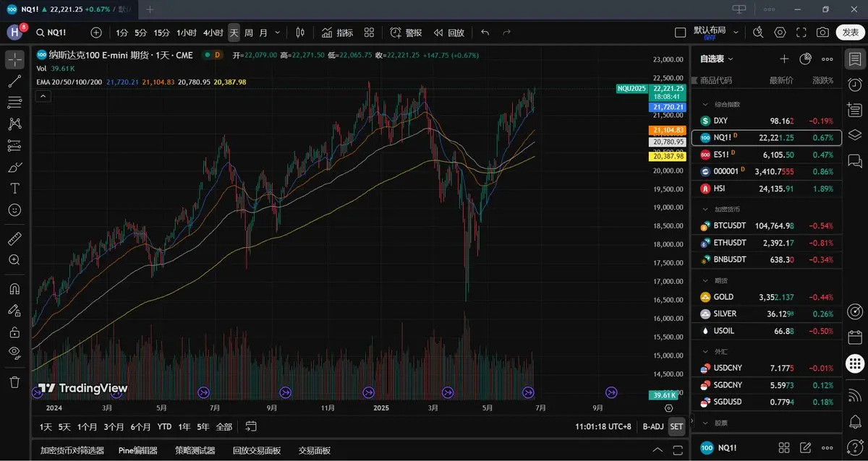This screenshot has height=461, width=868.
Task: Open the candlestick chart type selector
Action: pyautogui.click(x=300, y=33)
